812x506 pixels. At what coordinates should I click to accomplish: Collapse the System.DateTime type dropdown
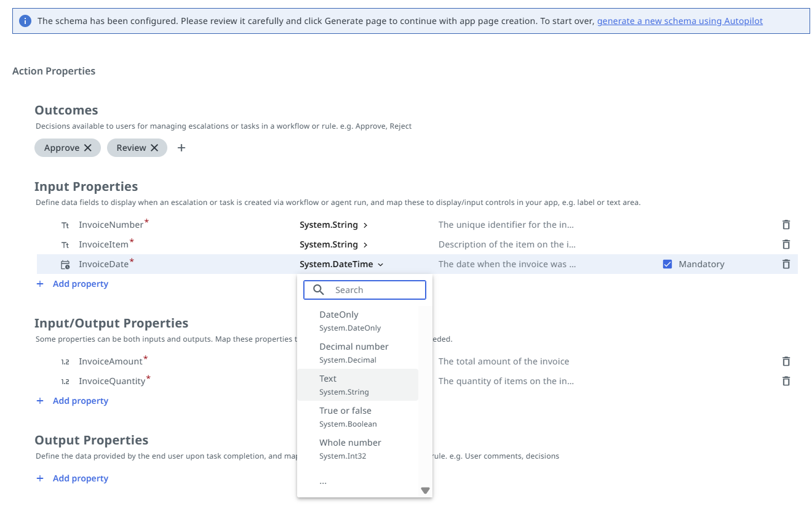[x=341, y=264]
